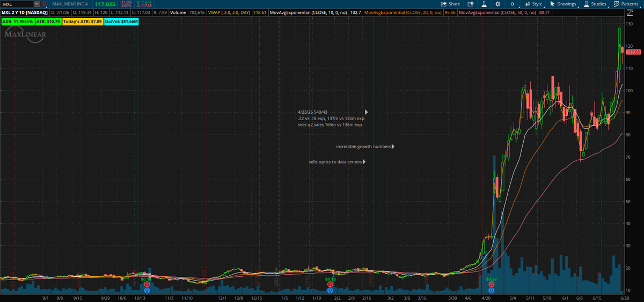
Task: Click red earnings icon near 10/13
Action: [x=146, y=284]
